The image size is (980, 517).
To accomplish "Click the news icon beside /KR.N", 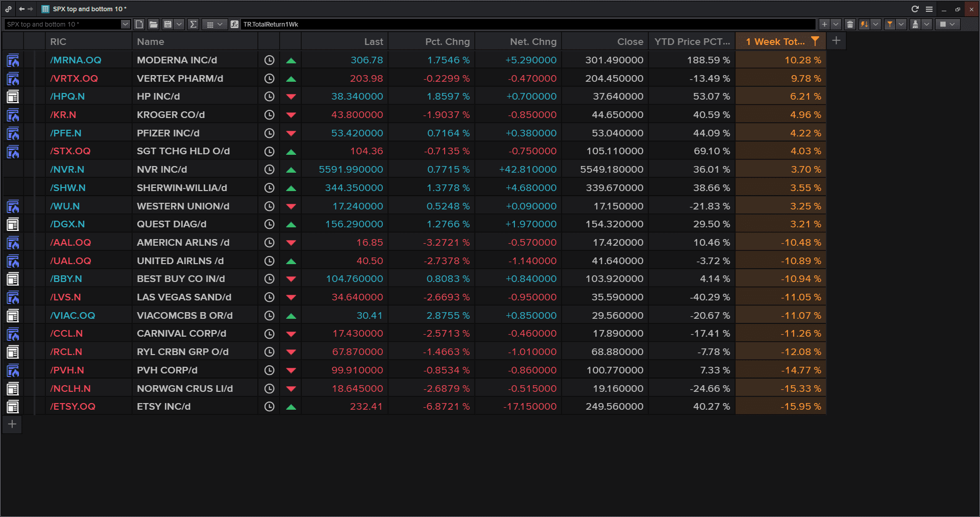I will [13, 115].
